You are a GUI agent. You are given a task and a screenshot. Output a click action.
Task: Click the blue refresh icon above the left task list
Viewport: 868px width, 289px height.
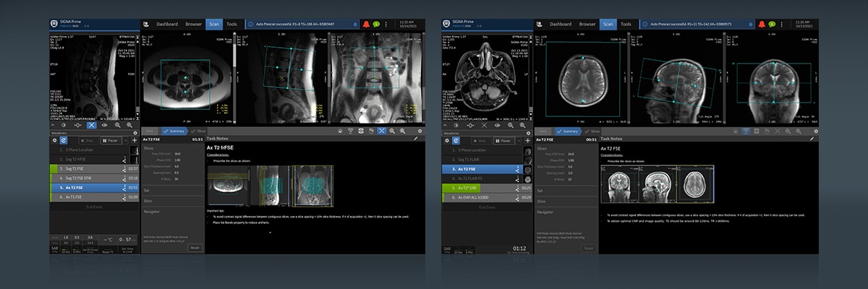point(63,140)
